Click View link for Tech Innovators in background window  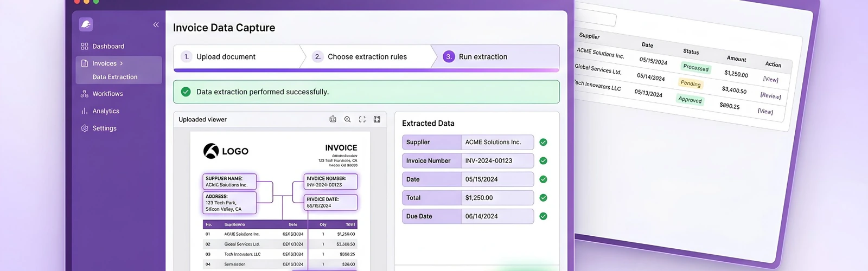click(x=765, y=111)
